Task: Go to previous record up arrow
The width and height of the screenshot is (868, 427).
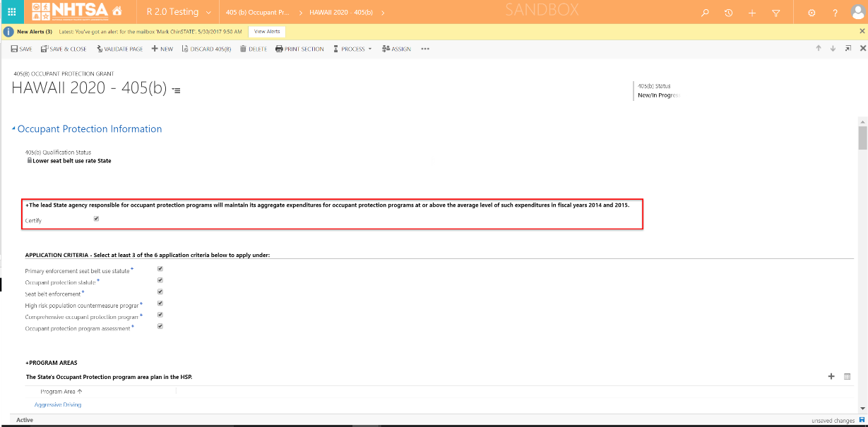Action: tap(819, 48)
